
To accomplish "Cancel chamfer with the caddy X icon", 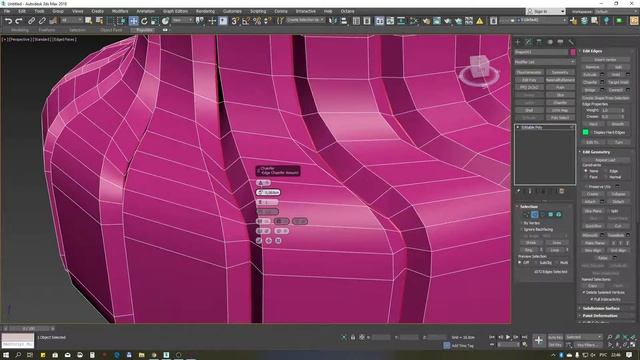I will [x=278, y=241].
